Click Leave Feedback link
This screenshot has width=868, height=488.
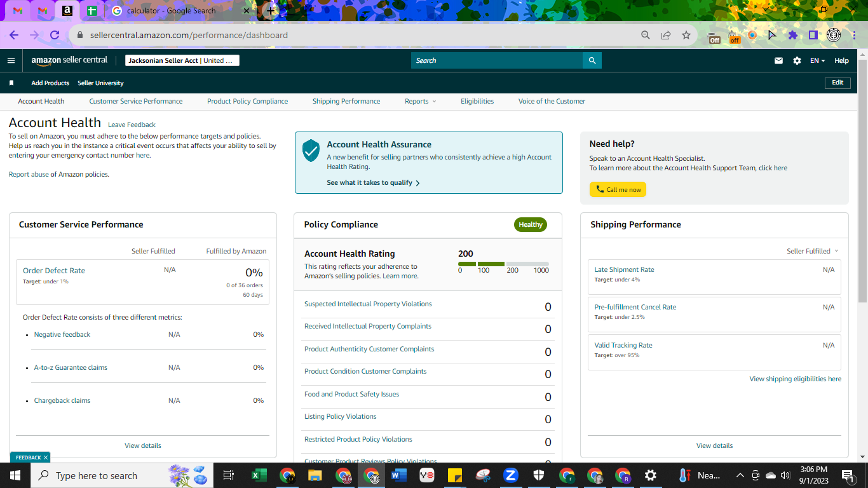132,125
